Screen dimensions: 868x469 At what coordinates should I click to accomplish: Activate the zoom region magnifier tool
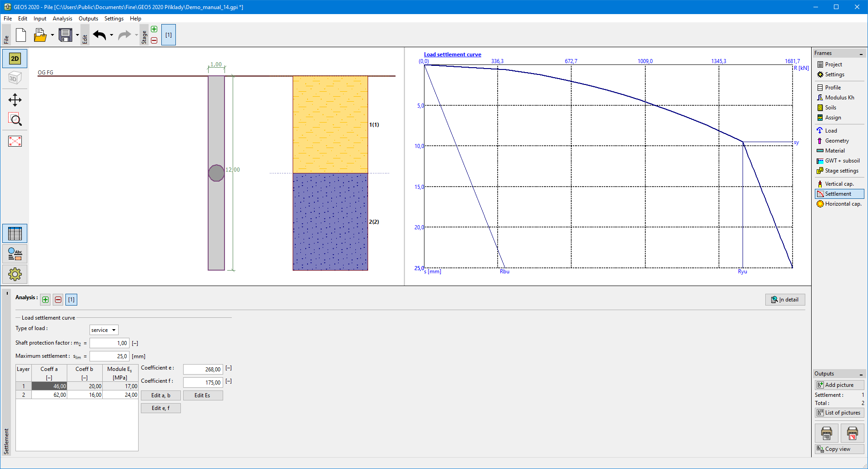tap(15, 119)
